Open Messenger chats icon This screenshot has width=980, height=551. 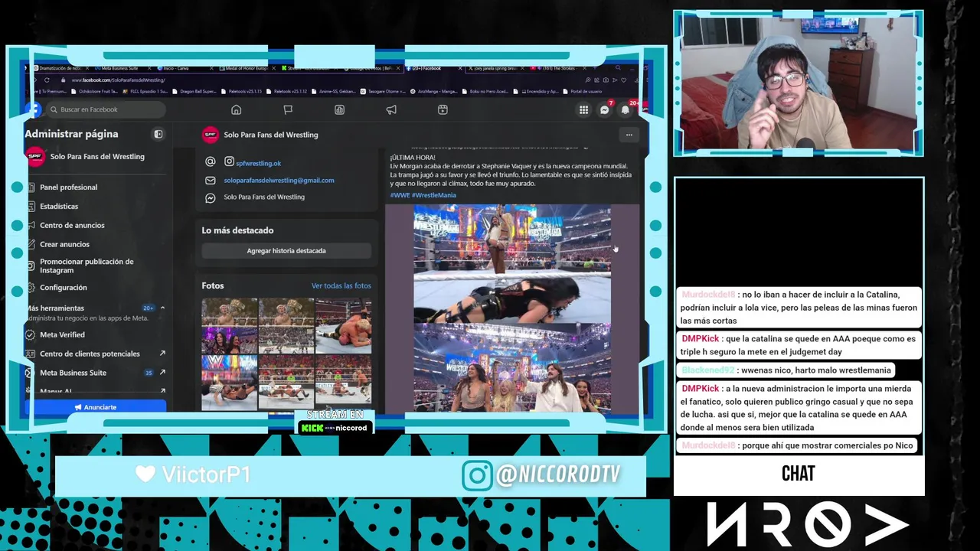tap(604, 109)
